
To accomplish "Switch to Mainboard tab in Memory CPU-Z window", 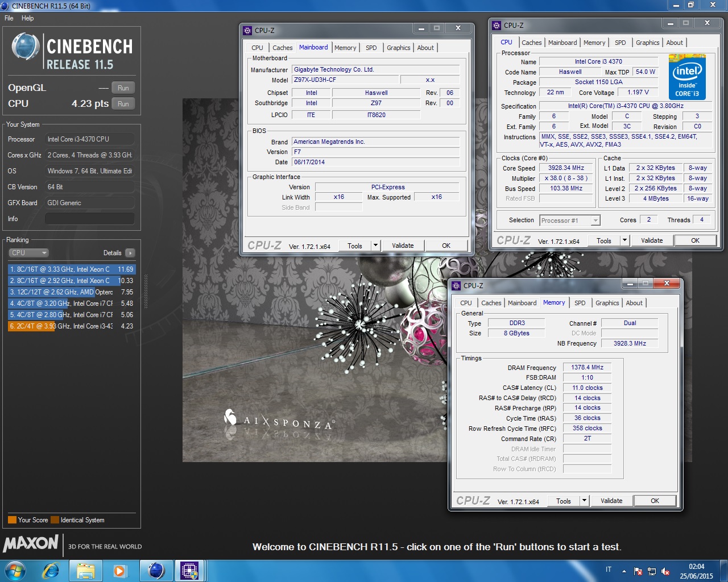I will coord(522,303).
